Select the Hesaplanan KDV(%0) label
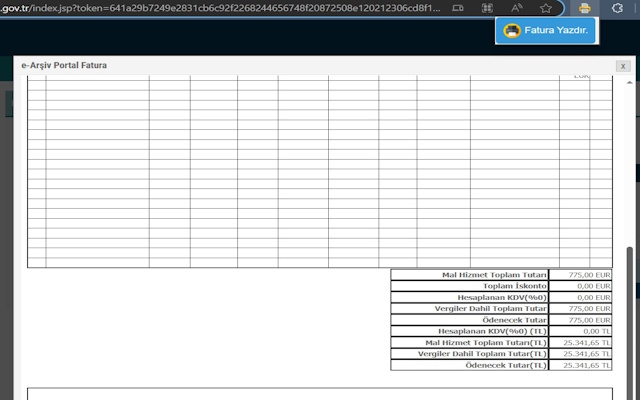Screen dimensions: 640x400 pyautogui.click(x=502, y=298)
